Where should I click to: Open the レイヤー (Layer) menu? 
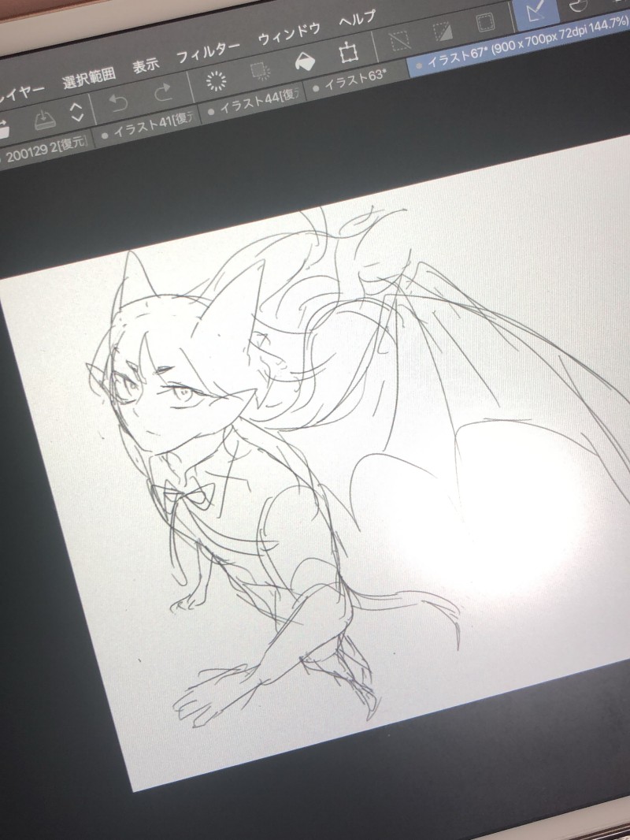point(20,93)
